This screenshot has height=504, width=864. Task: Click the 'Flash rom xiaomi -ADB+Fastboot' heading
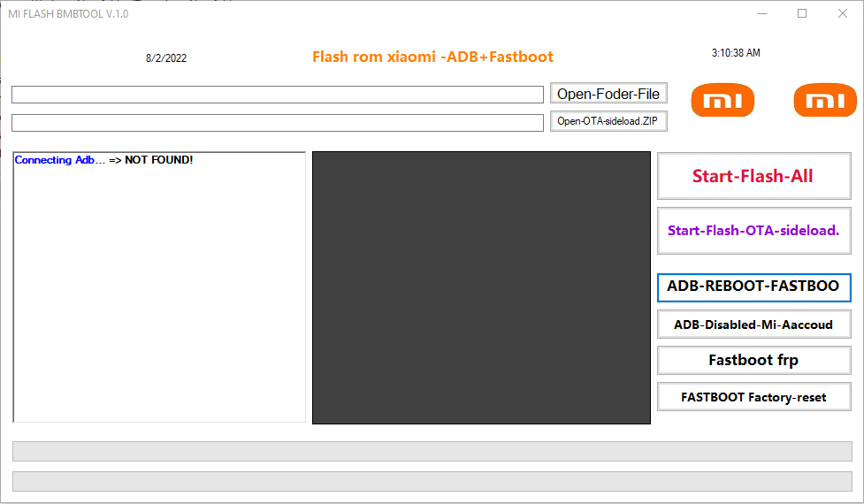click(432, 57)
